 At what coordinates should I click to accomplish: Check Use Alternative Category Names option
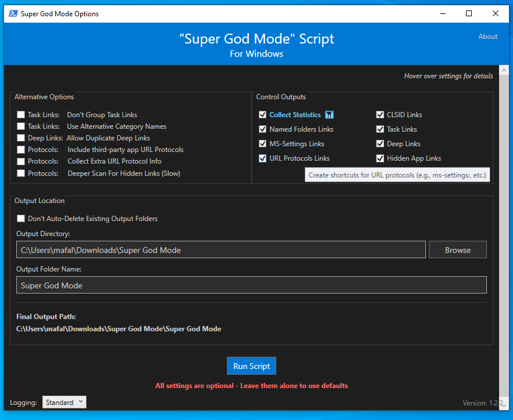tap(21, 126)
